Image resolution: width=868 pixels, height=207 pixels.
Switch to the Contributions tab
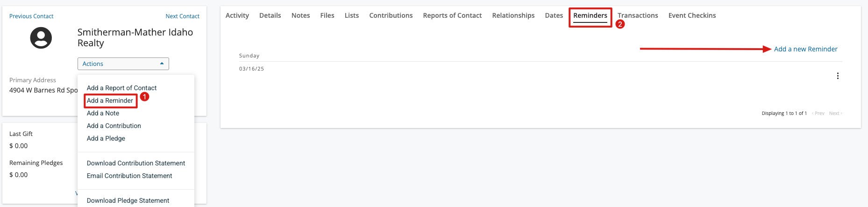(x=391, y=15)
